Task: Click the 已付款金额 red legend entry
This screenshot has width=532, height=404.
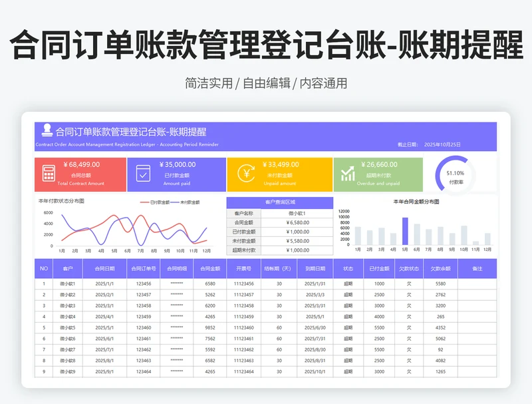Action: (155, 202)
